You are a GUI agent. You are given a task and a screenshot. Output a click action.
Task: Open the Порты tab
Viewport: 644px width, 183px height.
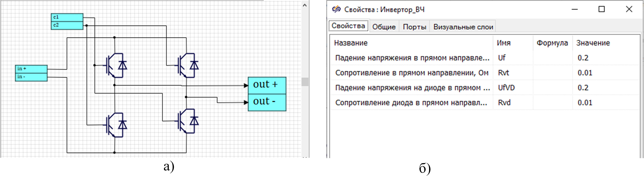point(414,27)
